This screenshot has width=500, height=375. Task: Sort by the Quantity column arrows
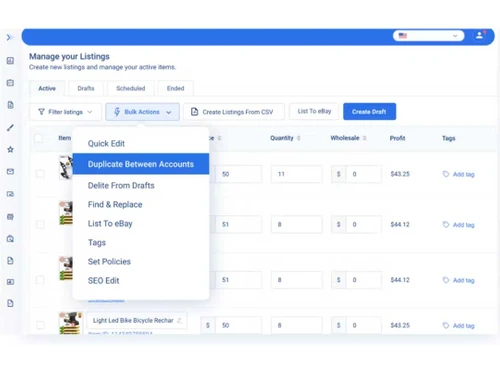pos(299,138)
